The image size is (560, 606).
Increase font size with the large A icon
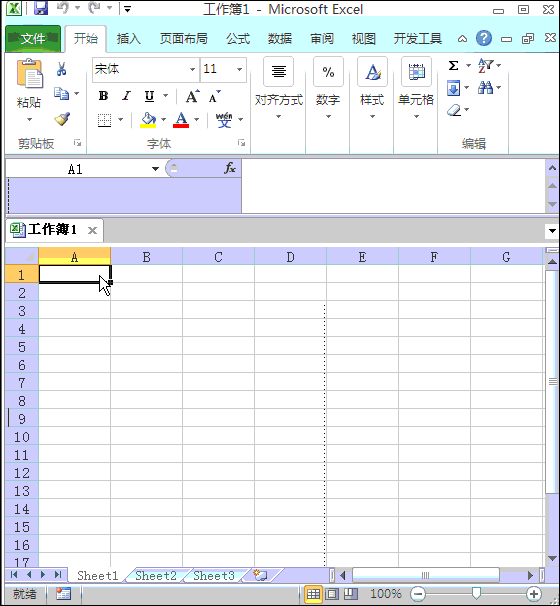click(192, 96)
